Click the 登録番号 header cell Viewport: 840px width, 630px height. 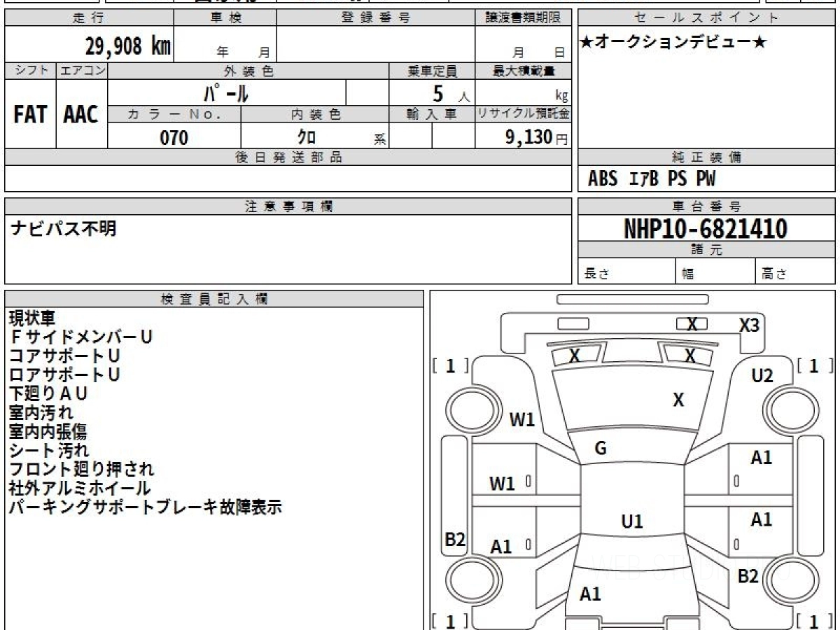376,18
